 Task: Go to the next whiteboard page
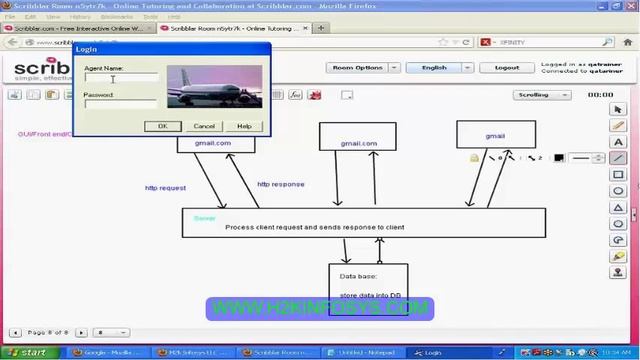tap(81, 333)
